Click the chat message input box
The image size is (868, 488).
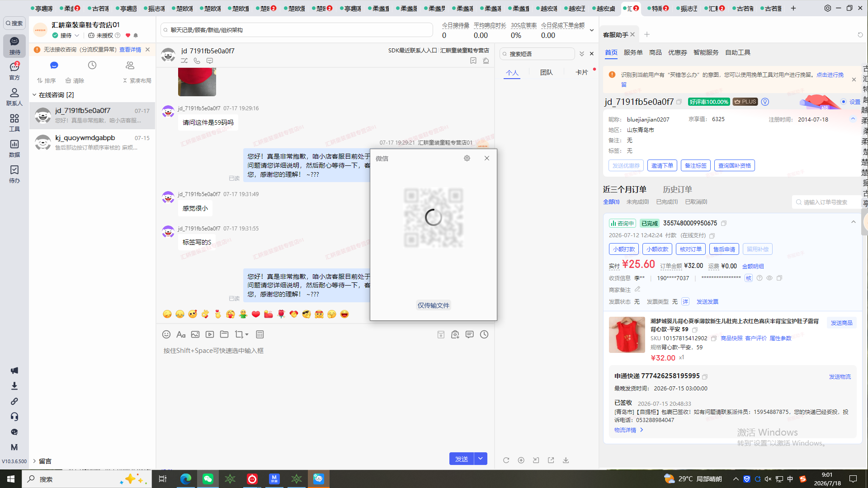click(x=325, y=395)
